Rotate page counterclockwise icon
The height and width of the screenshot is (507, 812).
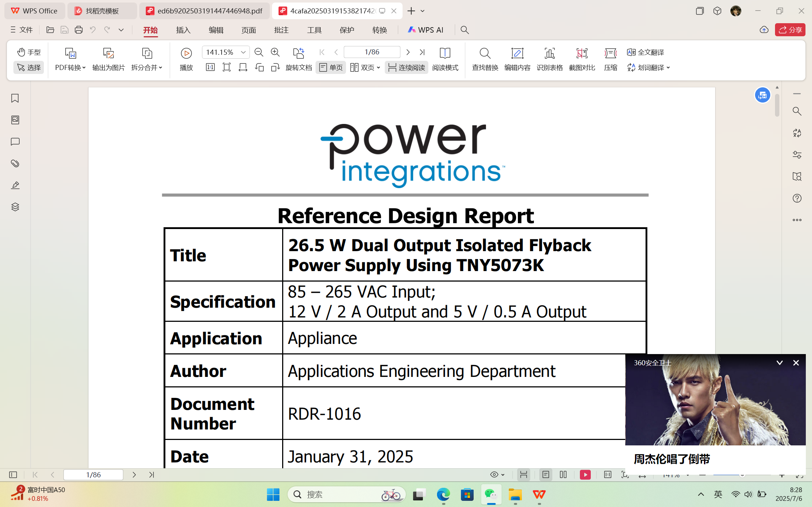coord(259,67)
